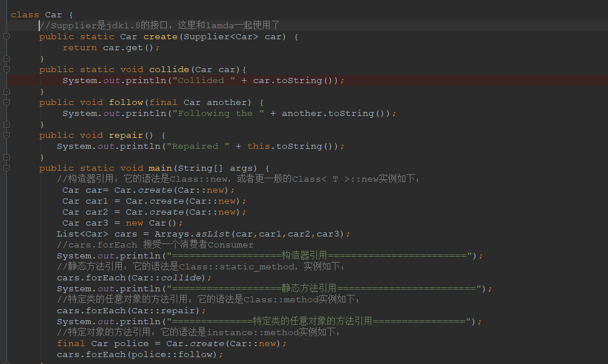Click the 'final Car police' declaration line
This screenshot has height=364, width=608.
tap(171, 344)
